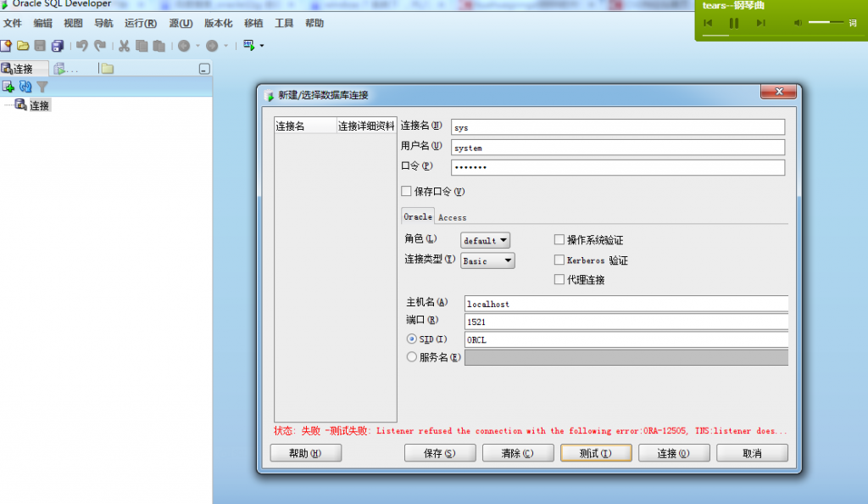Open the 移植 menu
This screenshot has width=868, height=504.
click(x=253, y=23)
